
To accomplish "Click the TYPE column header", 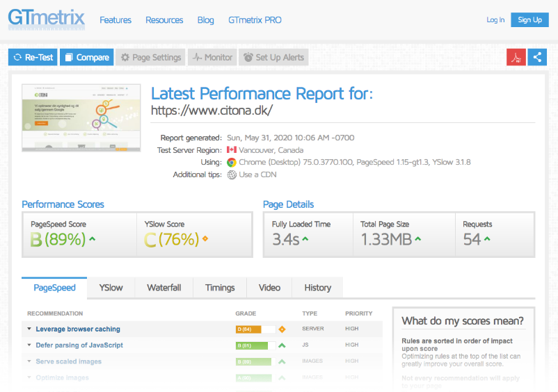I will click(x=310, y=313).
